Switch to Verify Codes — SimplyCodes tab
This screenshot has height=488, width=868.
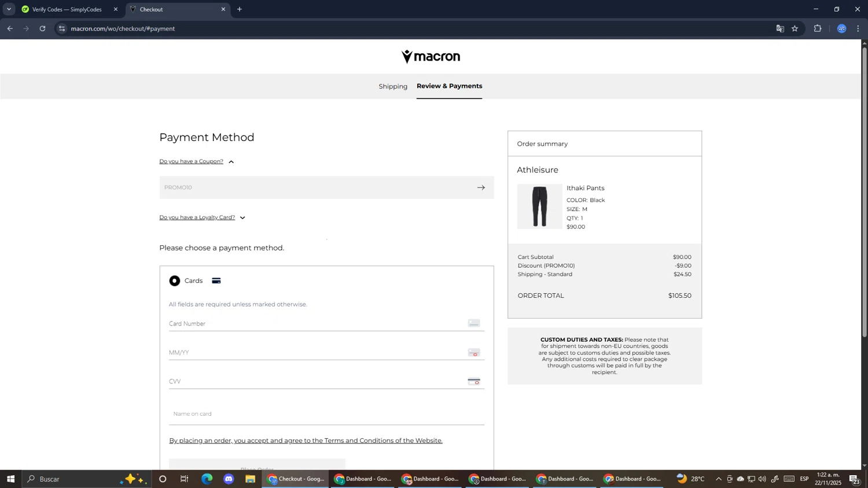tap(67, 9)
